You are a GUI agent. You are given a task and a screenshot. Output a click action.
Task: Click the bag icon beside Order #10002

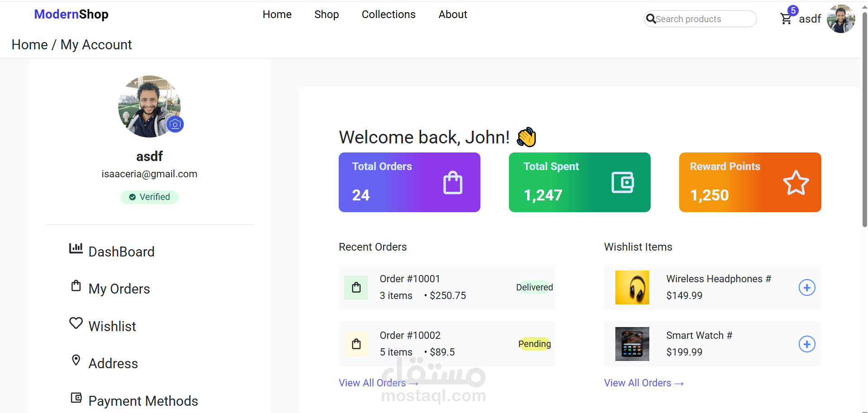356,344
